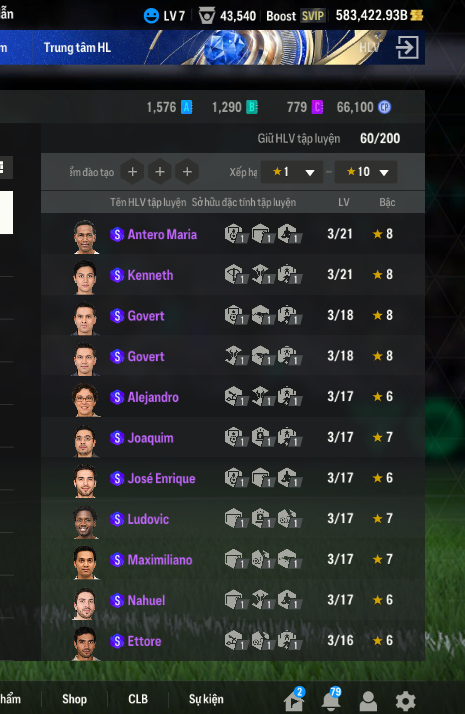Screen dimensions: 465x714
Task: Open the Trung tâm HL tab
Action: 77,47
